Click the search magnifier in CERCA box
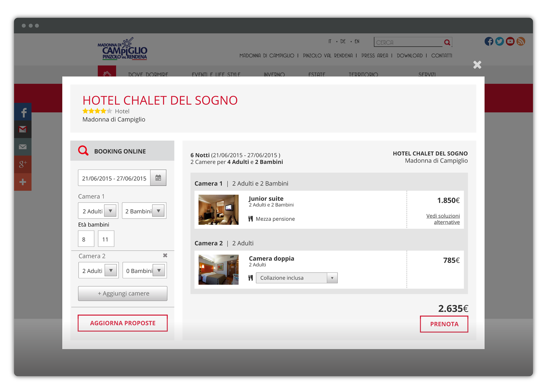This screenshot has width=547, height=392. tap(447, 42)
